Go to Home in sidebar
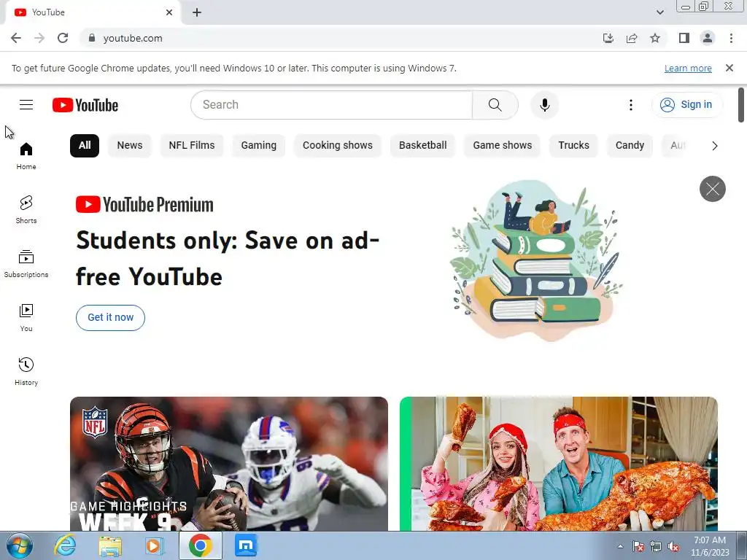Image resolution: width=747 pixels, height=560 pixels. (26, 156)
